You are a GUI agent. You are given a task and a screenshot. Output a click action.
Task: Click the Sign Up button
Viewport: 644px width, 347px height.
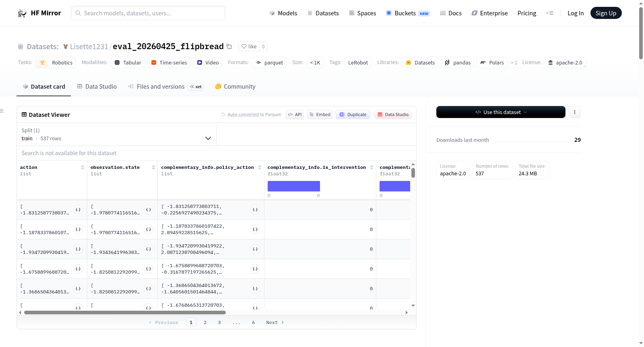(x=606, y=13)
